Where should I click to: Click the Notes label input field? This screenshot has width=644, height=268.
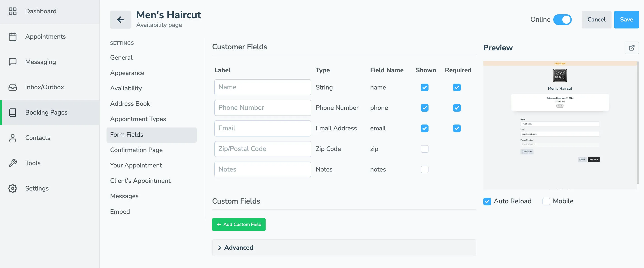262,169
